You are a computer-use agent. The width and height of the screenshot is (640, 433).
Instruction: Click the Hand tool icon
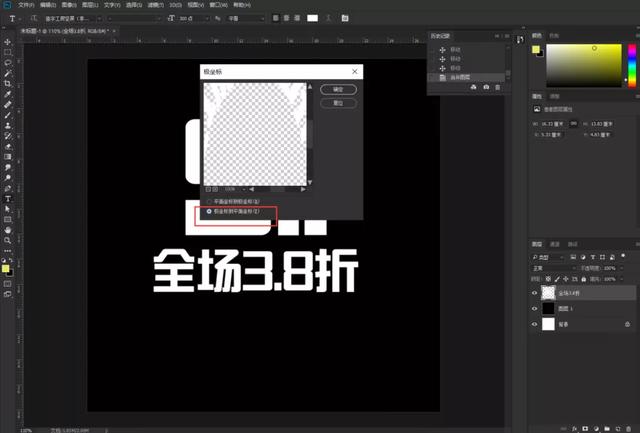pyautogui.click(x=8, y=230)
